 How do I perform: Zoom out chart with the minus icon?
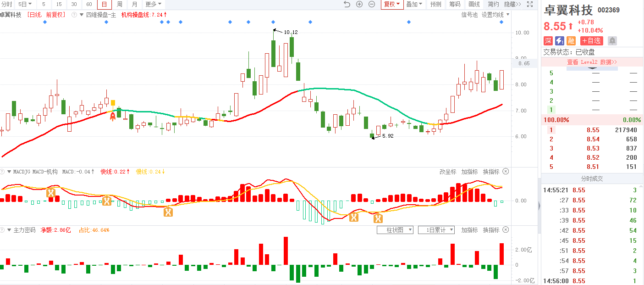point(372,4)
